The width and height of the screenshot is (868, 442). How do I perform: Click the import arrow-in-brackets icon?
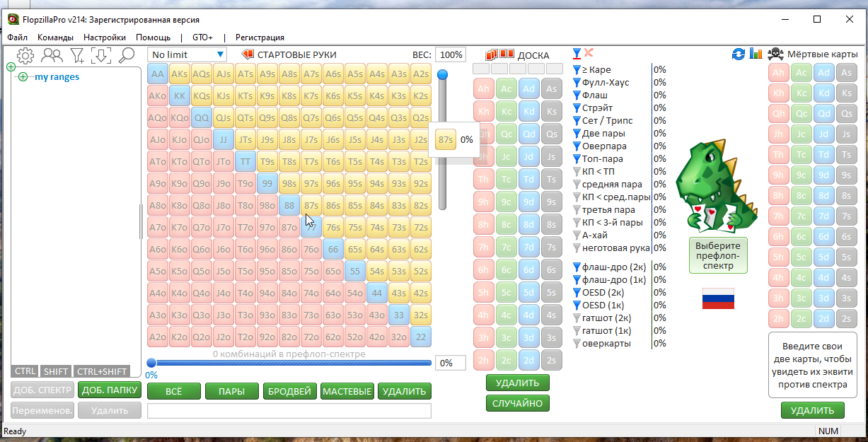point(101,55)
